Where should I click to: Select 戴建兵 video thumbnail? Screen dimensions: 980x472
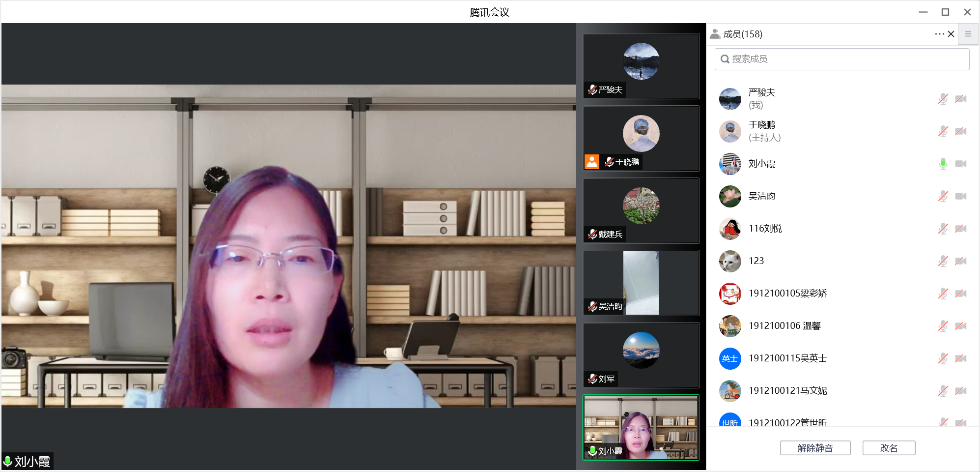pos(641,210)
